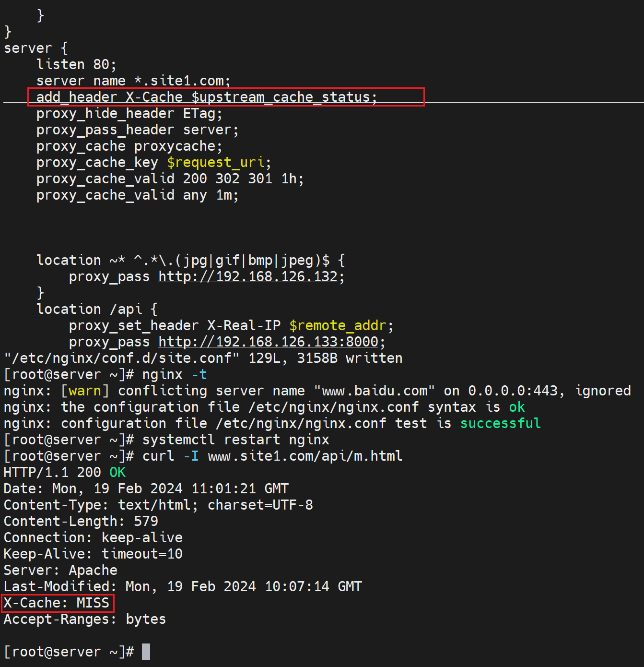Click the X-Cache: MISS header line
The image size is (644, 667).
(x=57, y=603)
